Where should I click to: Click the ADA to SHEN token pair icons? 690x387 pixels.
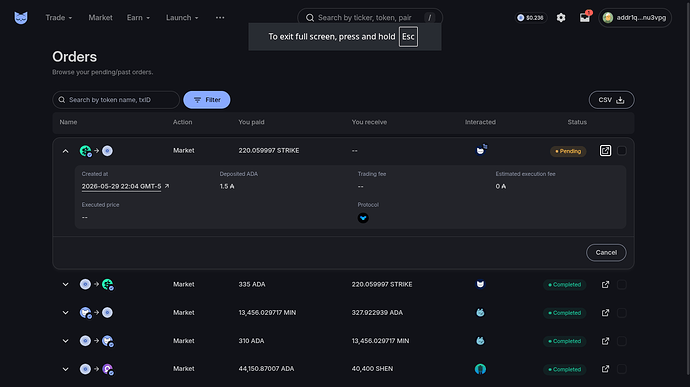click(x=96, y=369)
